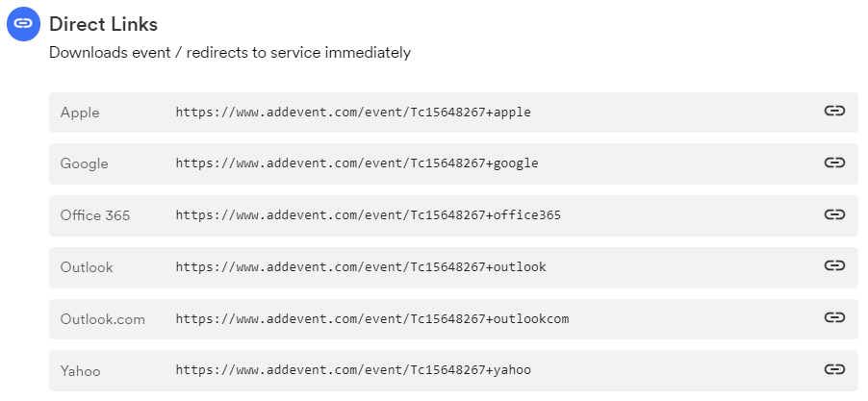Click the Yahoo row label

[x=80, y=370]
